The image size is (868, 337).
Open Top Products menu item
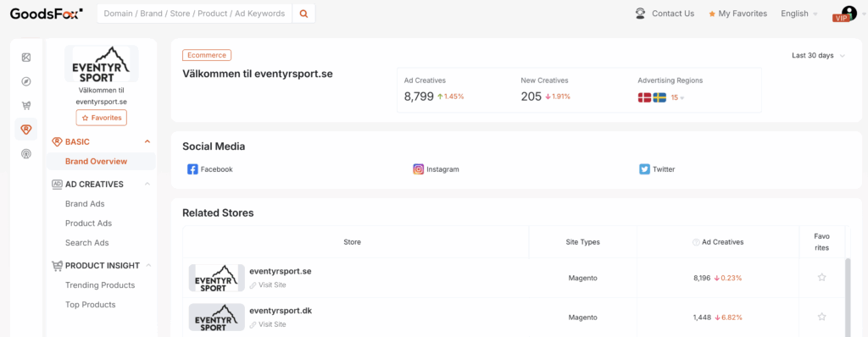[90, 304]
